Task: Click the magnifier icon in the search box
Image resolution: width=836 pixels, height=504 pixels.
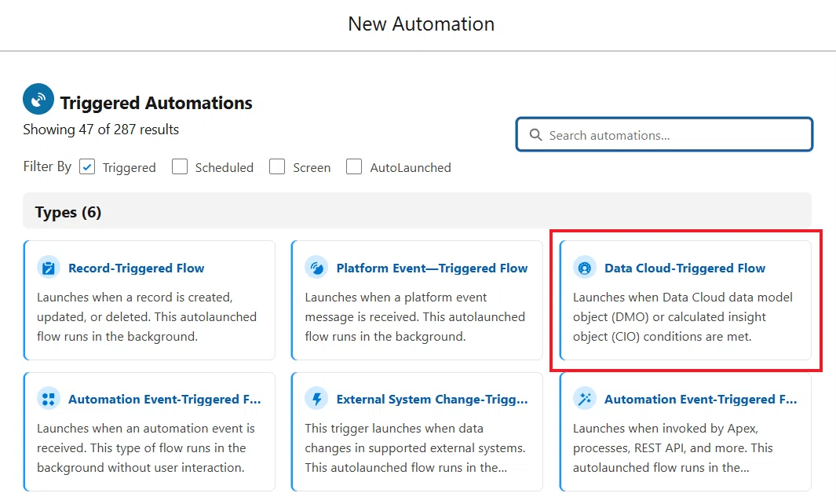Action: (536, 135)
